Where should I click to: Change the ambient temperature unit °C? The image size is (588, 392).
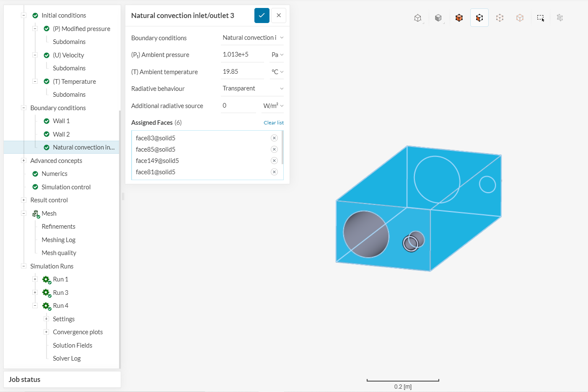(277, 72)
